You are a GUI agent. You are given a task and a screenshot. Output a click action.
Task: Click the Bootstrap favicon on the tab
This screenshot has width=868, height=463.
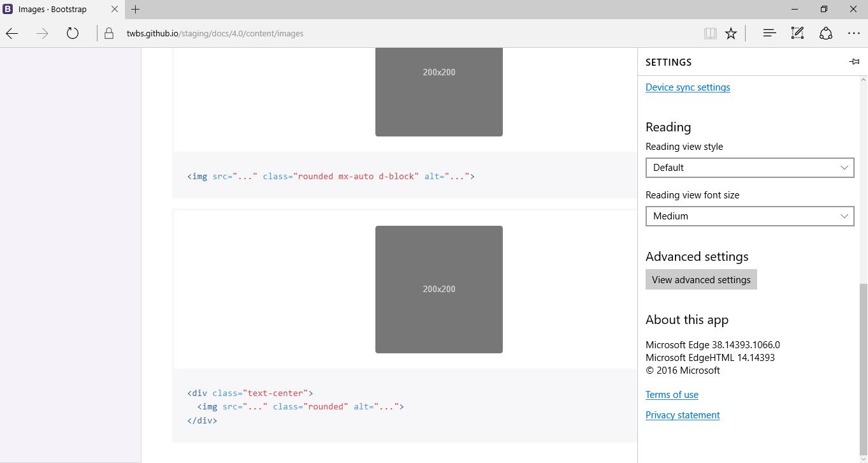point(8,10)
